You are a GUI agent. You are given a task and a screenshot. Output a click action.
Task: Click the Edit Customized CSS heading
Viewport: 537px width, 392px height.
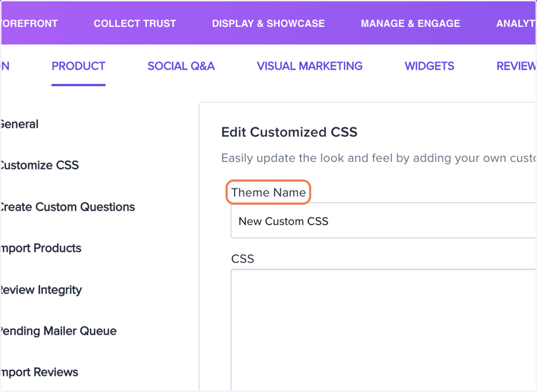click(290, 132)
